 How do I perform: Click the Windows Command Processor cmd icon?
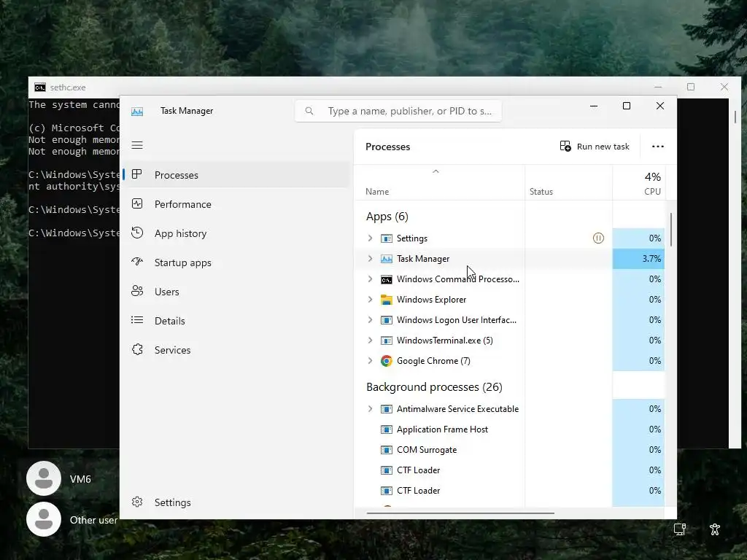click(x=387, y=279)
